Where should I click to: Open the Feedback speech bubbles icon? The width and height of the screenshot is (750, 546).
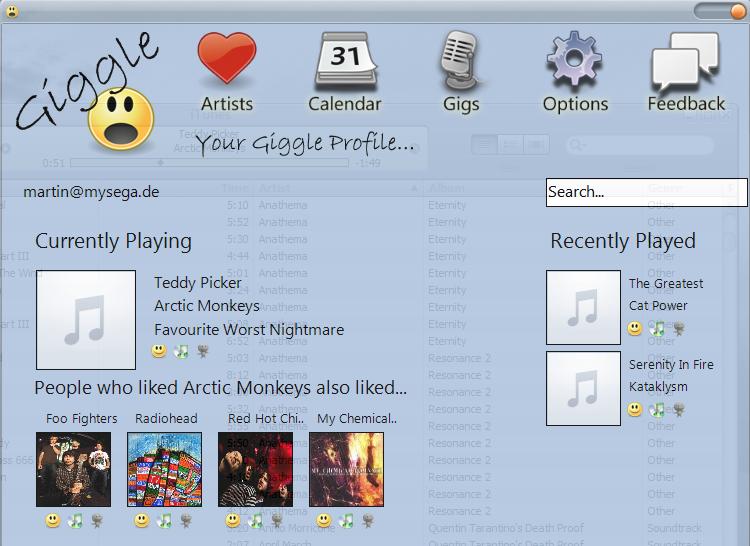[685, 62]
